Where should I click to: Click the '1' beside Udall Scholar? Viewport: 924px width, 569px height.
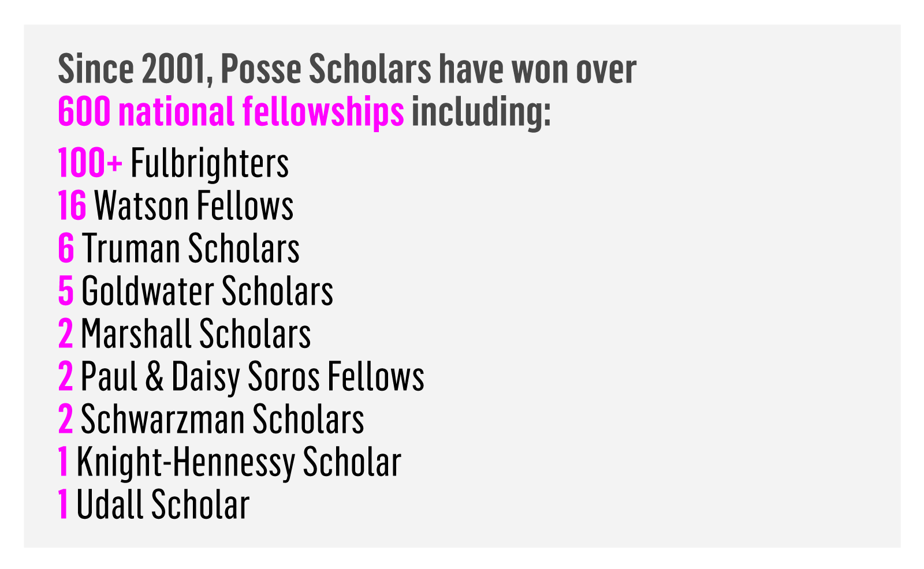point(64,505)
